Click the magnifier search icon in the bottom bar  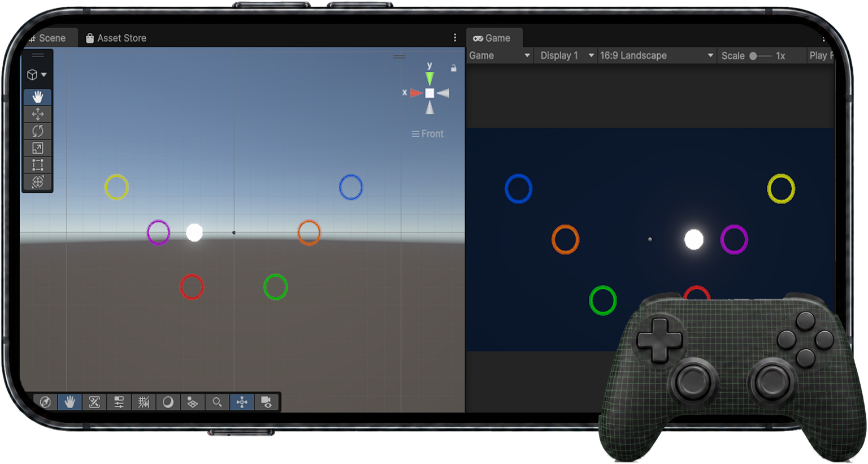217,402
